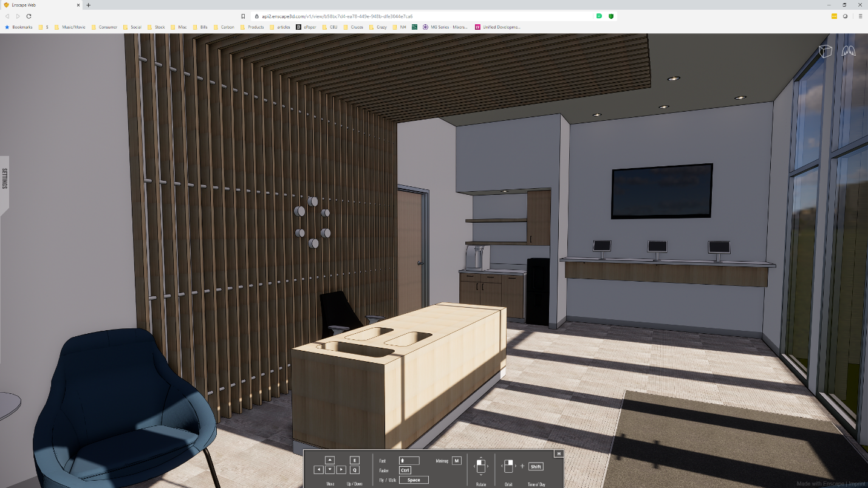Open the Music/Movie bookmarks folder

[70, 27]
